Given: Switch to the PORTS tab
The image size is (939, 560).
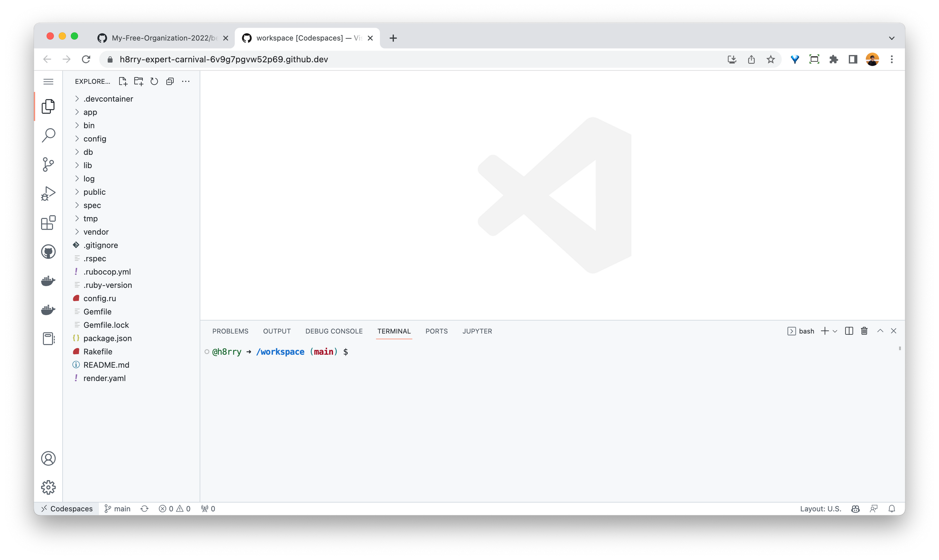Looking at the screenshot, I should click(436, 331).
